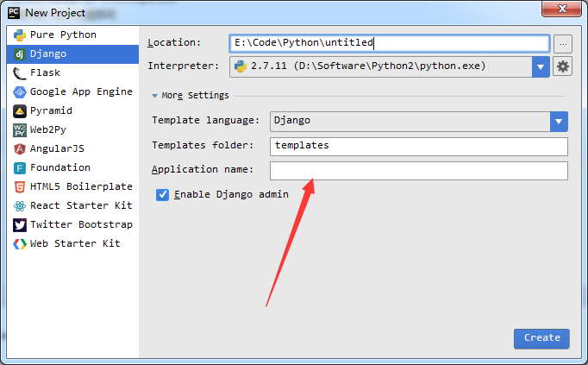
Task: Click the Foundation F icon
Action: tap(20, 168)
